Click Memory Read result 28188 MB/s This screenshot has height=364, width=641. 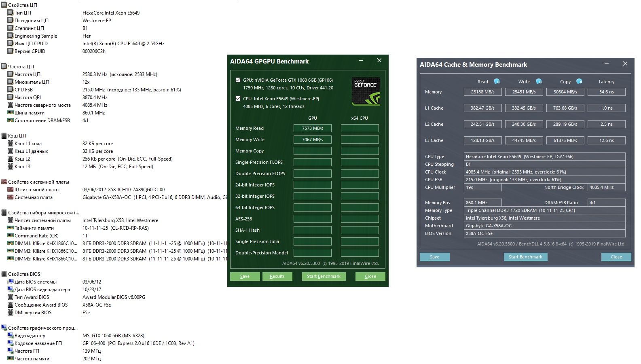click(x=483, y=92)
